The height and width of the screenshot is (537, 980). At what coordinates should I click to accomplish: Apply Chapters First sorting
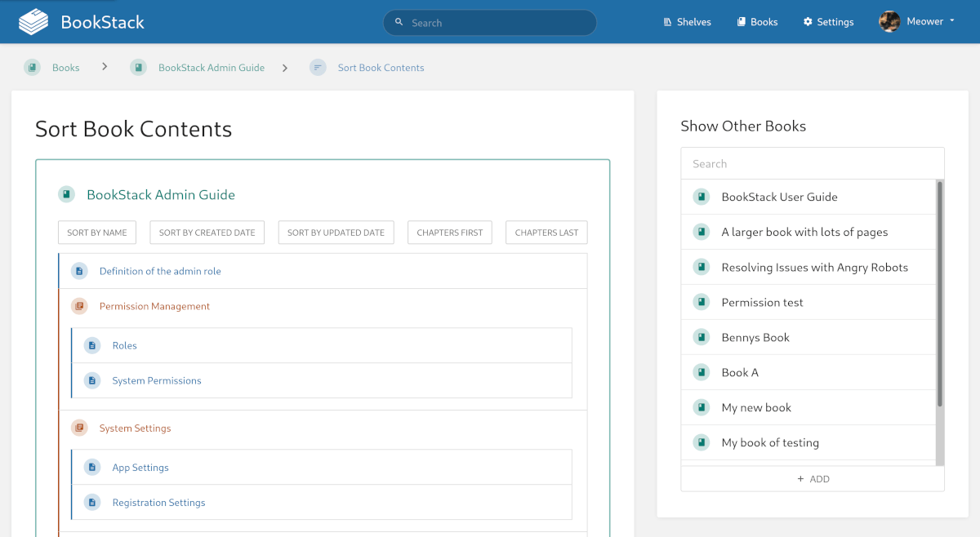[450, 233]
